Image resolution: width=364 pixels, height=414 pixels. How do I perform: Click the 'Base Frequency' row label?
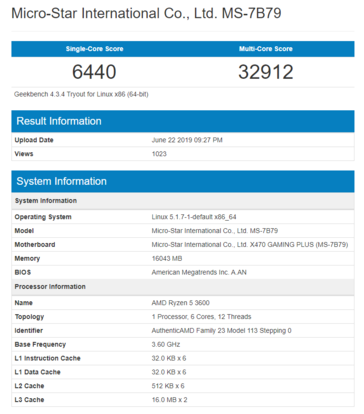(40, 344)
